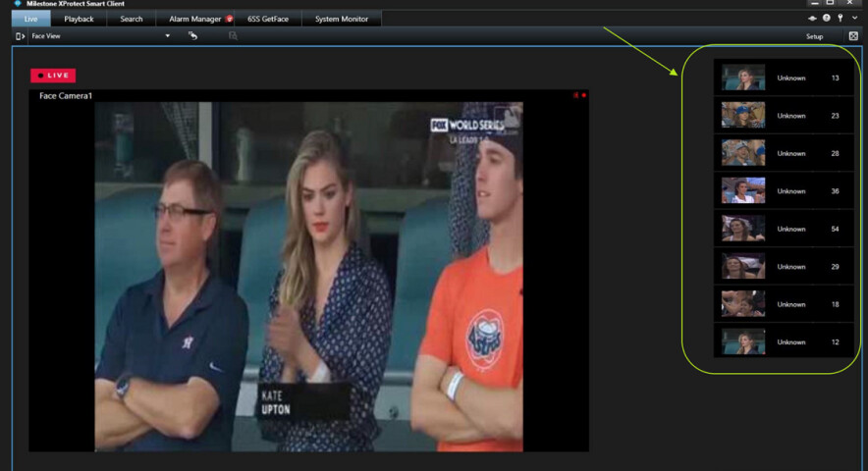
Task: Toggle the side pane collapse icon
Action: point(21,36)
